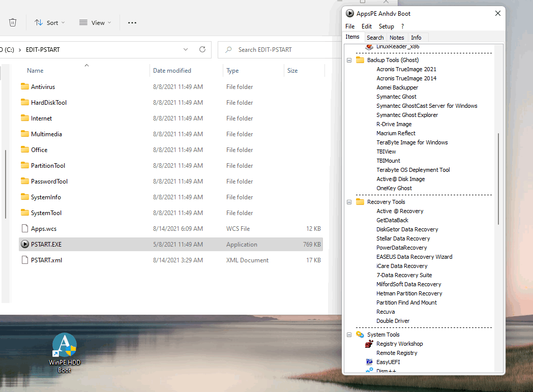The width and height of the screenshot is (533, 392).
Task: Launch Acronis TrueImage 2021
Action: 406,69
